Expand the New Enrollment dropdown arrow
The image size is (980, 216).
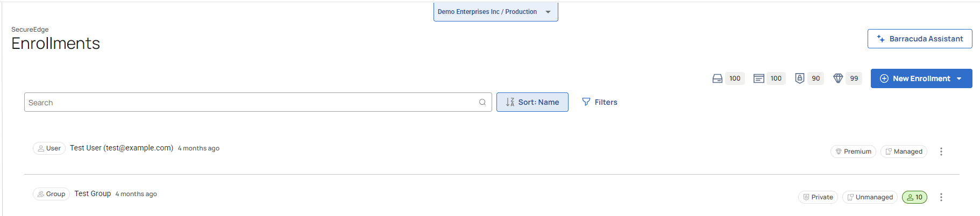pos(959,78)
